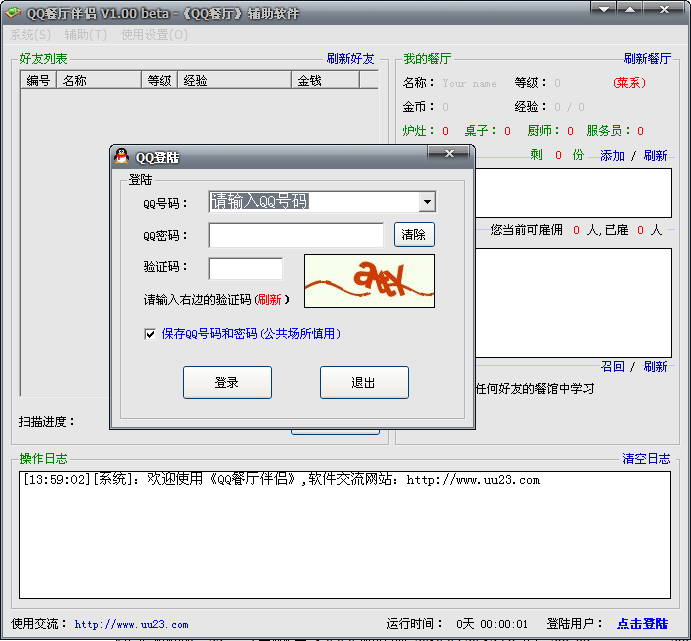691x641 pixels.
Task: Open the 辅助(T) menu
Action: pyautogui.click(x=85, y=34)
